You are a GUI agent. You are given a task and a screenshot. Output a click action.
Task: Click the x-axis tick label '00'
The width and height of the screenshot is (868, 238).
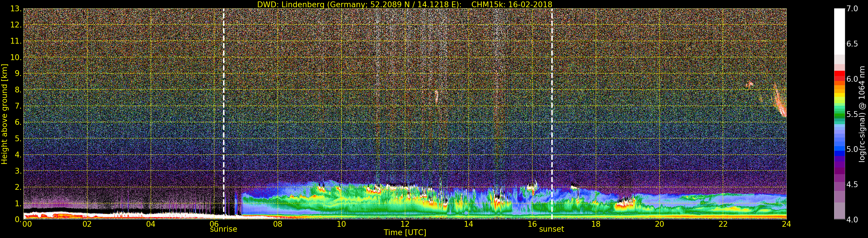click(27, 224)
